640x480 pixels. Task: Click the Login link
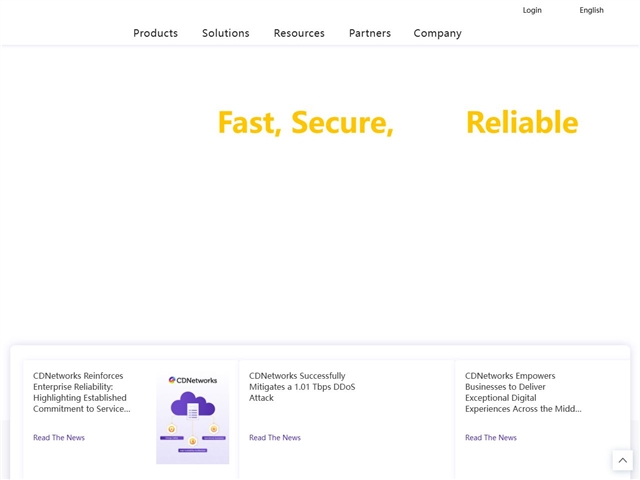[532, 10]
